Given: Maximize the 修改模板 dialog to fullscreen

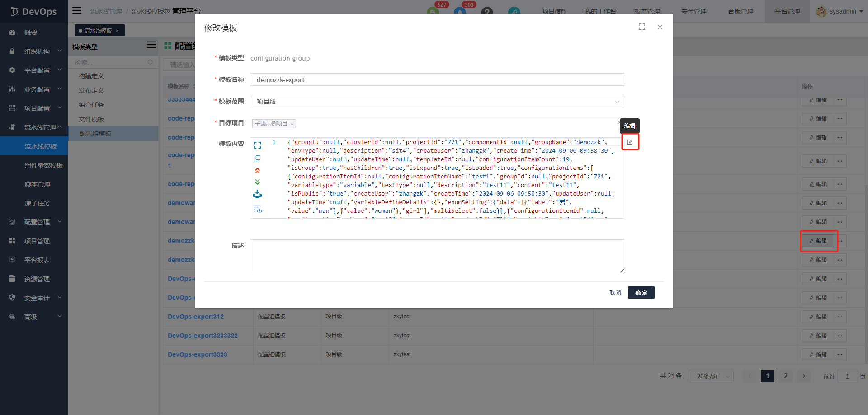Looking at the screenshot, I should click(642, 27).
